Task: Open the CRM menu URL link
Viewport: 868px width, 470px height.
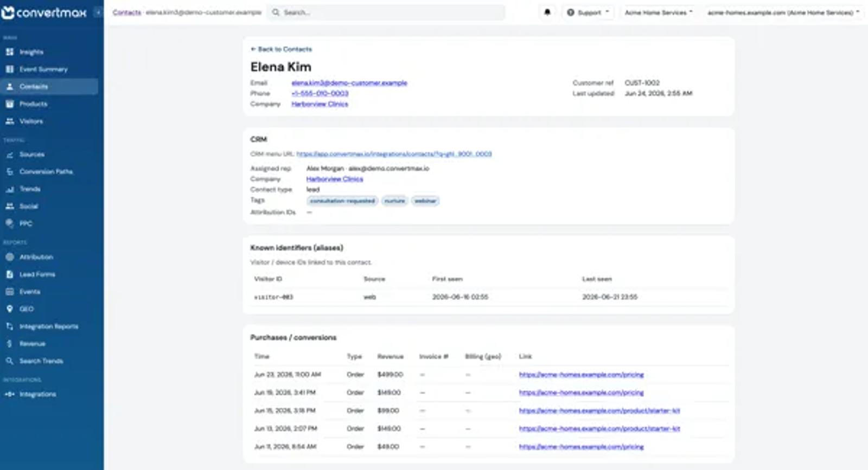Action: coord(394,154)
